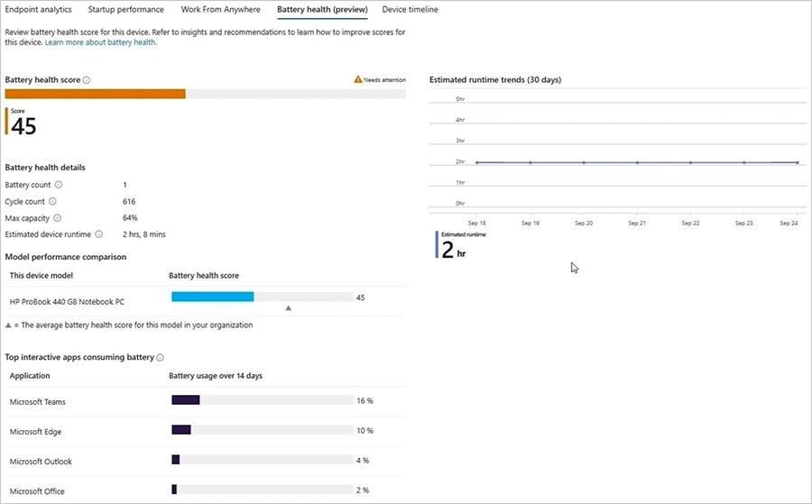
Task: Click info icon next to Estimated device runtime
Action: coord(98,234)
